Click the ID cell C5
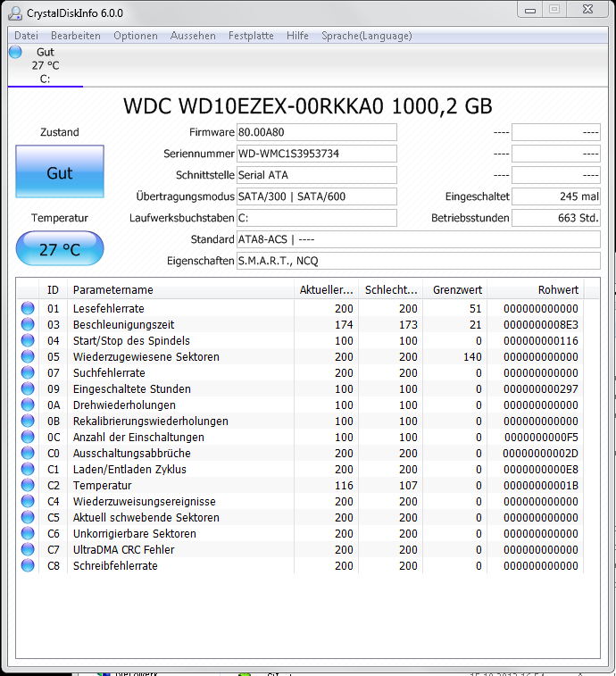The image size is (616, 676). pos(54,517)
